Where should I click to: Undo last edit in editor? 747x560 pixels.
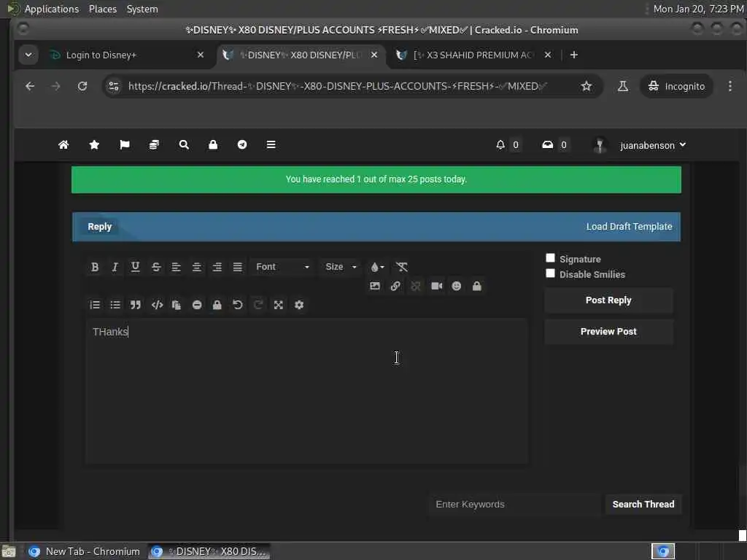click(x=238, y=306)
